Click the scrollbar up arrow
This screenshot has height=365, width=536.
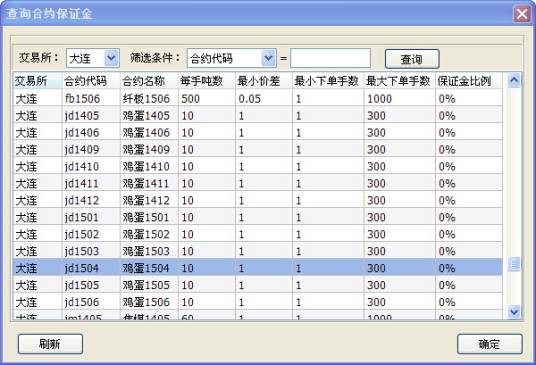click(x=514, y=81)
